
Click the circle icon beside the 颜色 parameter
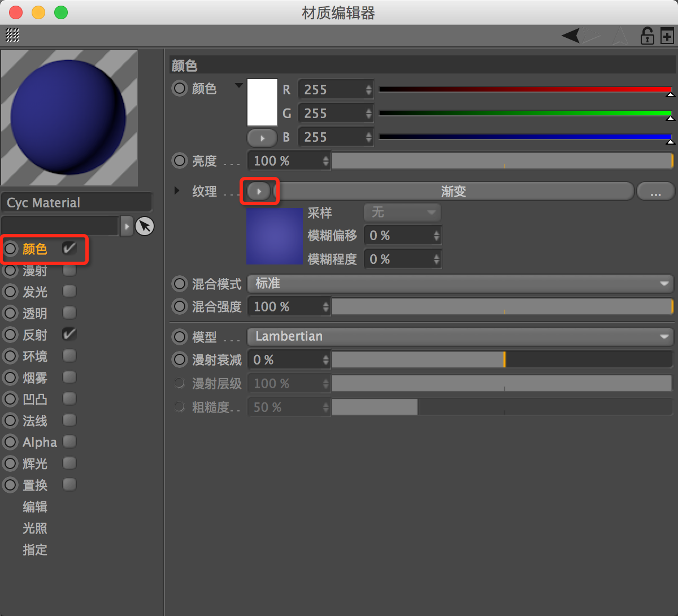180,88
